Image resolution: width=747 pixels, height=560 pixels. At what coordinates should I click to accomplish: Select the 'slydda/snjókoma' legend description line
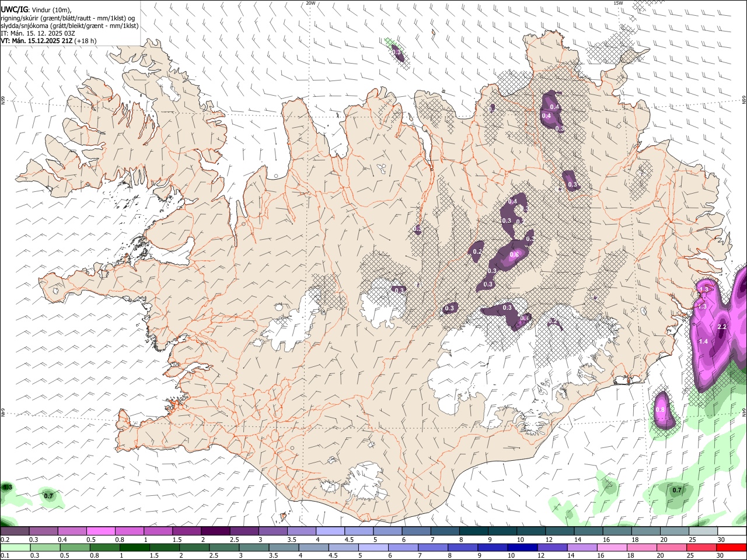(x=69, y=26)
